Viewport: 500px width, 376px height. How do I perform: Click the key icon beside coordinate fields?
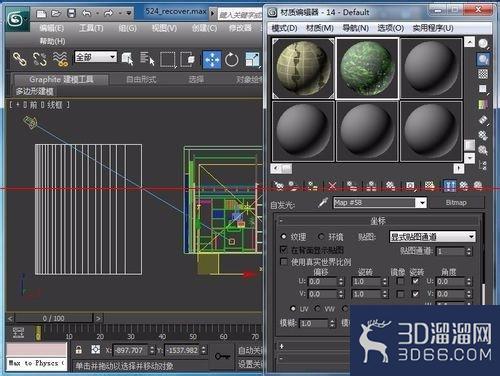click(x=222, y=356)
